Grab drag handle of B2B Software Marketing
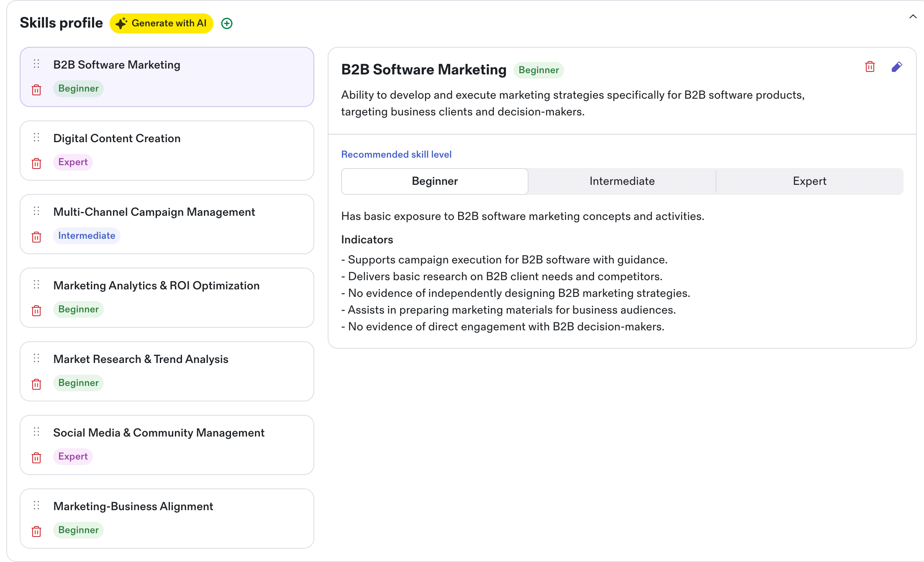Image resolution: width=924 pixels, height=562 pixels. coord(36,64)
